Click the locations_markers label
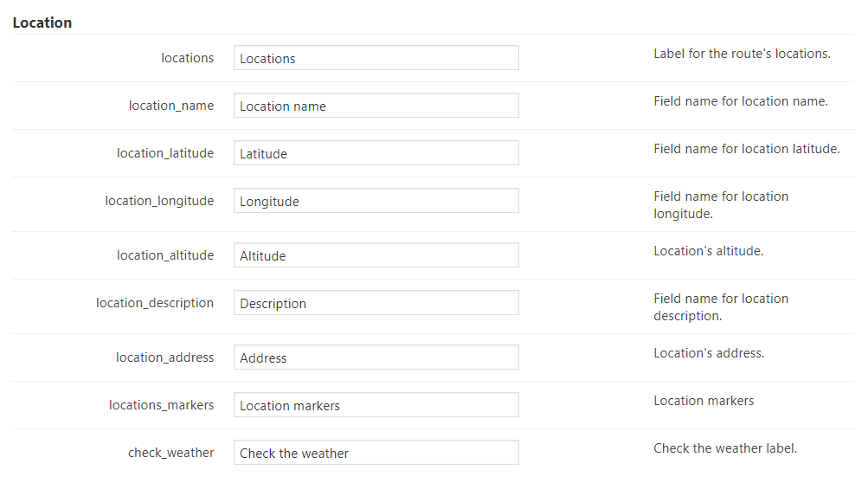The height and width of the screenshot is (483, 868). (x=161, y=405)
